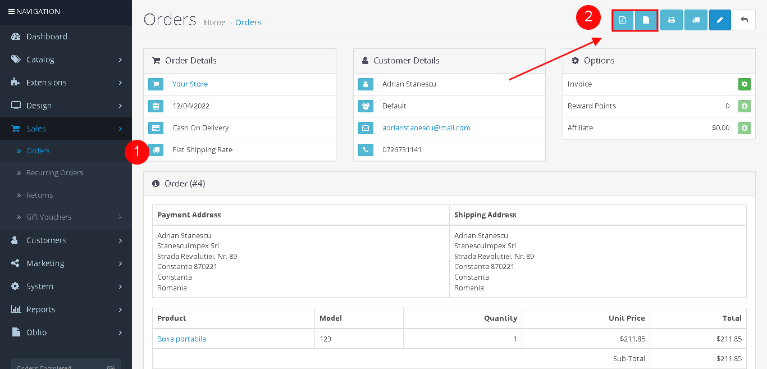Viewport: 767px width, 369px height.
Task: Click the Shipping Address column header
Action: 485,215
